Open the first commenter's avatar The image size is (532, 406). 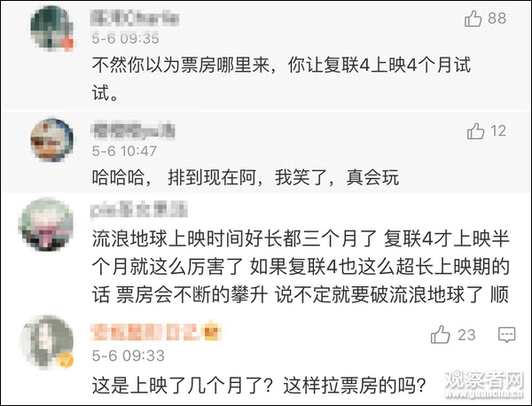pos(51,30)
